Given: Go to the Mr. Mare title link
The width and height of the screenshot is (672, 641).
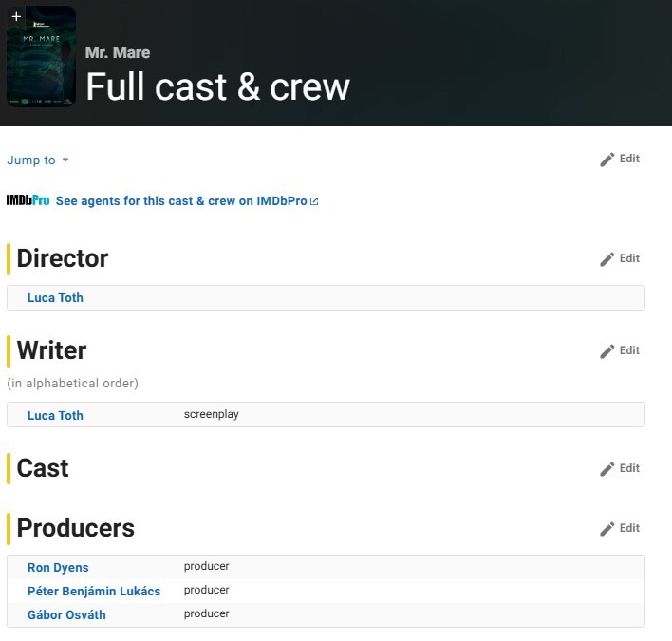Looking at the screenshot, I should click(118, 52).
